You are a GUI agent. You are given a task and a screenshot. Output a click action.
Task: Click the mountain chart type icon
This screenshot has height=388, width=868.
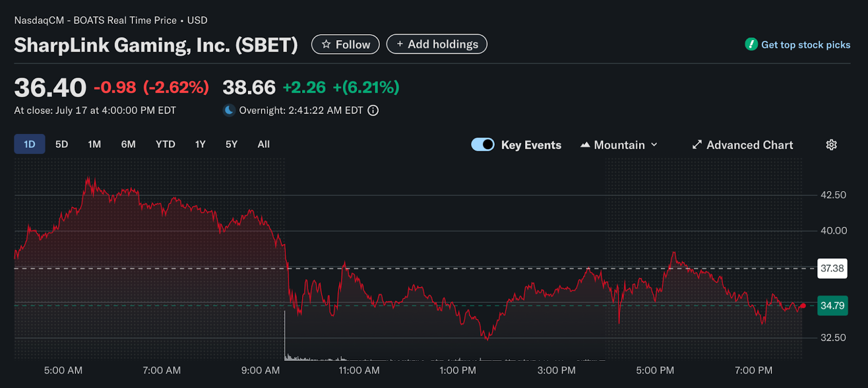pyautogui.click(x=585, y=145)
